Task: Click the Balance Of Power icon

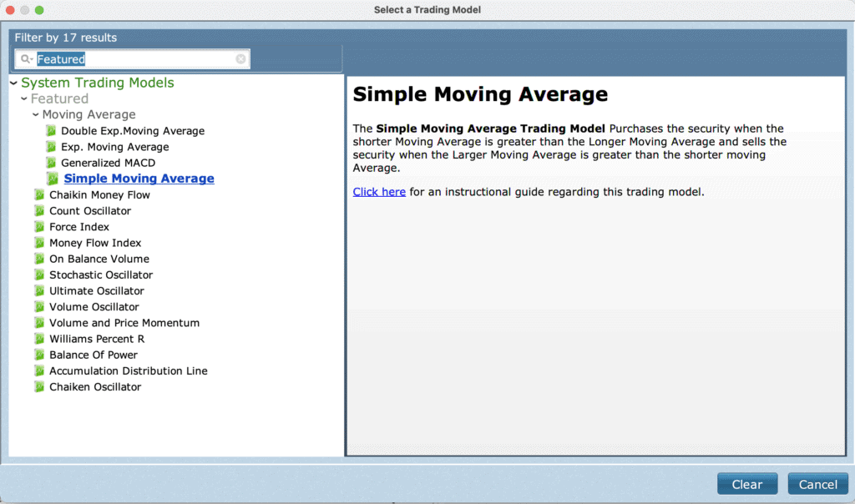Action: [x=38, y=355]
